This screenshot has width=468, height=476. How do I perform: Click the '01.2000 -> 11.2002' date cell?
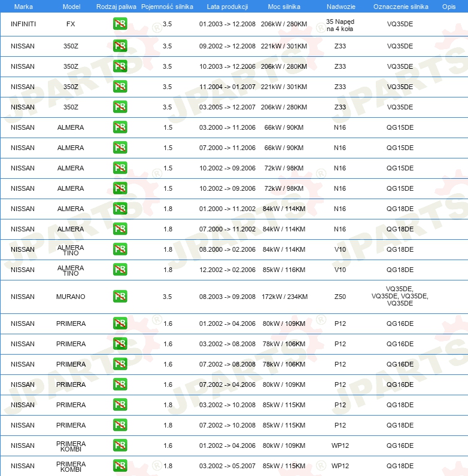pos(227,209)
